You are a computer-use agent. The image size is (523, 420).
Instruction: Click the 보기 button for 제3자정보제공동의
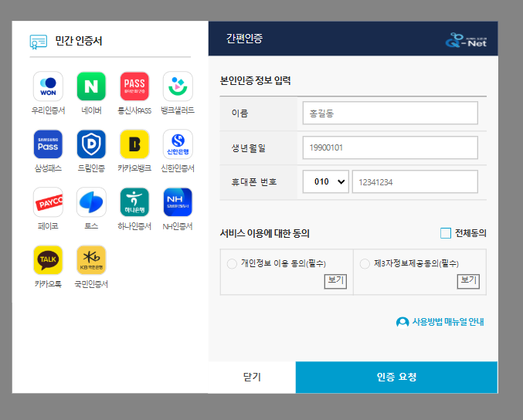(x=468, y=281)
